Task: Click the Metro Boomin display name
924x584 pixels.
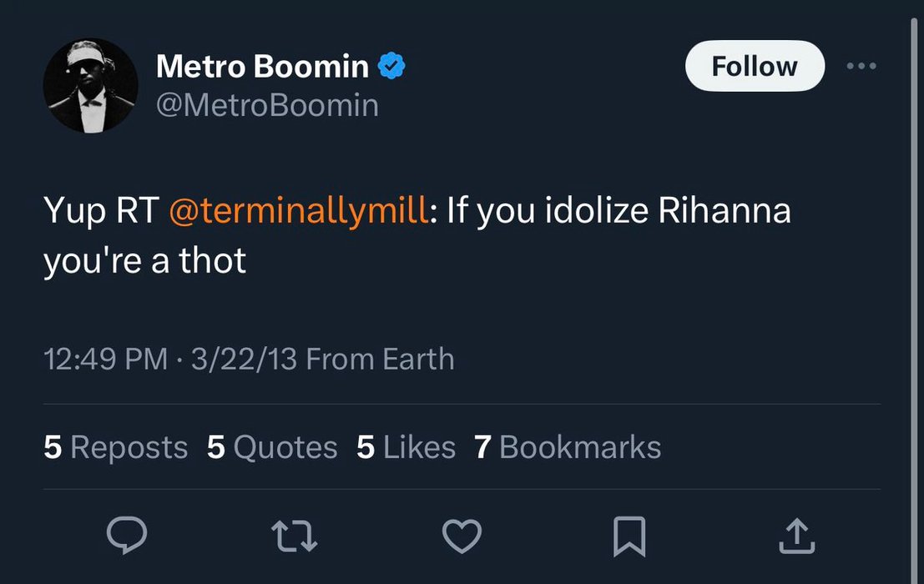Action: click(x=262, y=66)
